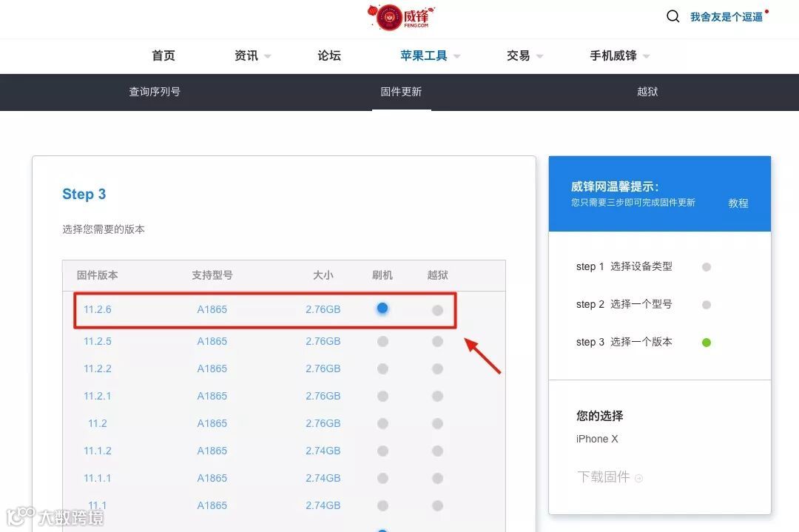Click firmware version 11.2.1
This screenshot has width=799, height=532.
98,396
